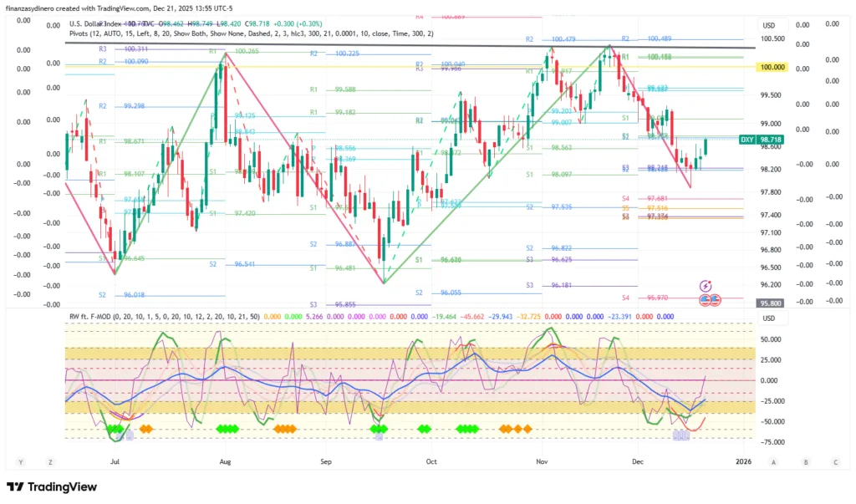Click green diamond signal cluster below August
Viewport: 856px width, 504px height.
tap(227, 429)
